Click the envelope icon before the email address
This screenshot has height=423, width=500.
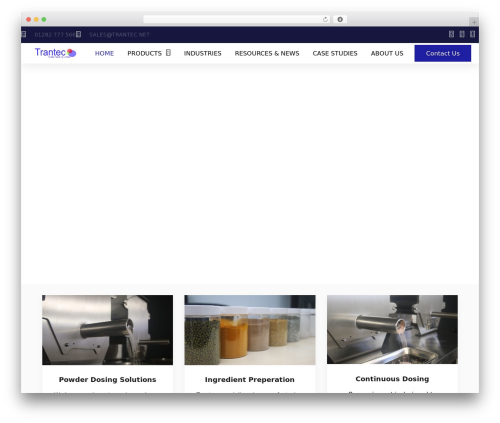click(x=78, y=34)
